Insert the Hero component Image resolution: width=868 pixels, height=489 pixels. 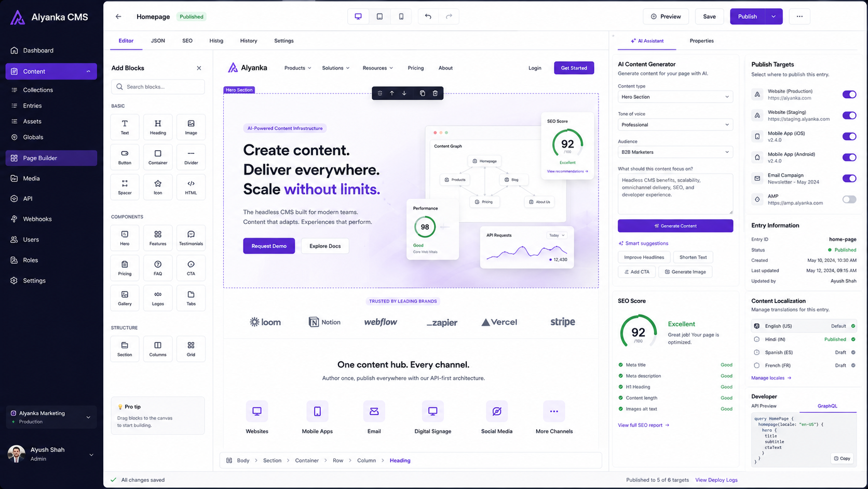click(125, 238)
